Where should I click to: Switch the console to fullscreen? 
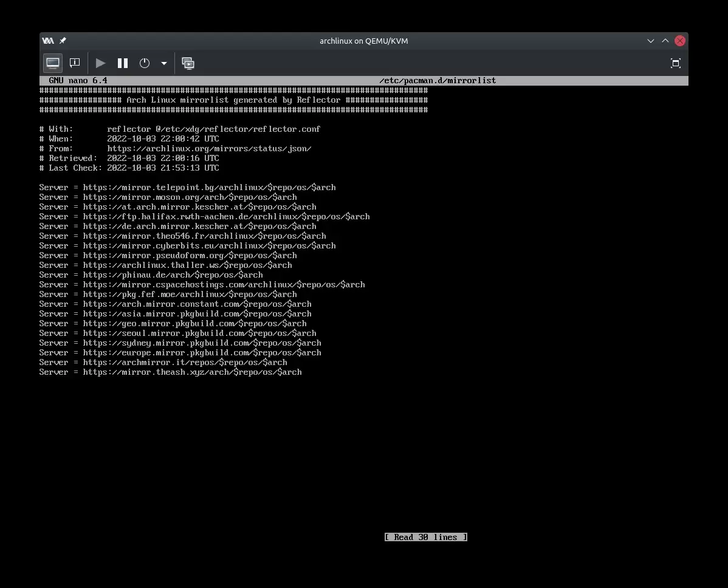pos(675,63)
